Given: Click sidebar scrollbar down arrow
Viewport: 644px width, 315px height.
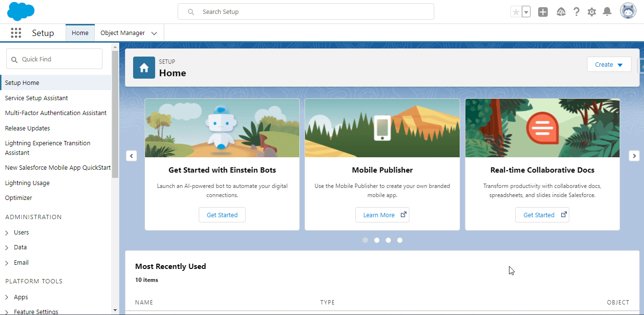Looking at the screenshot, I should [115, 310].
